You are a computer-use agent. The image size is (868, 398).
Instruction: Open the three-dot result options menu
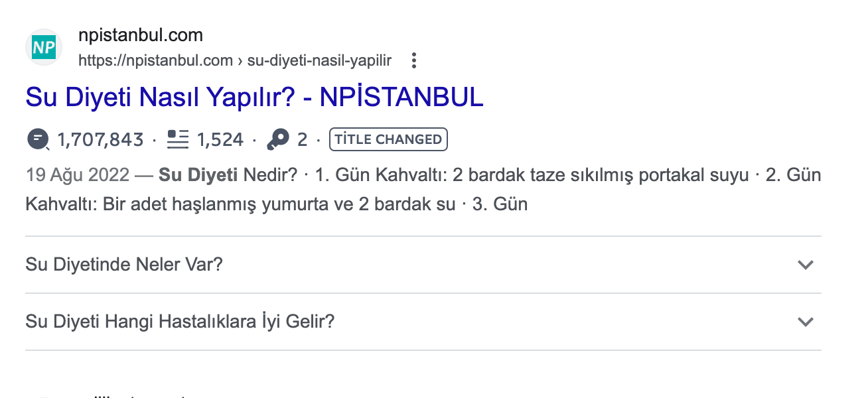tap(413, 60)
